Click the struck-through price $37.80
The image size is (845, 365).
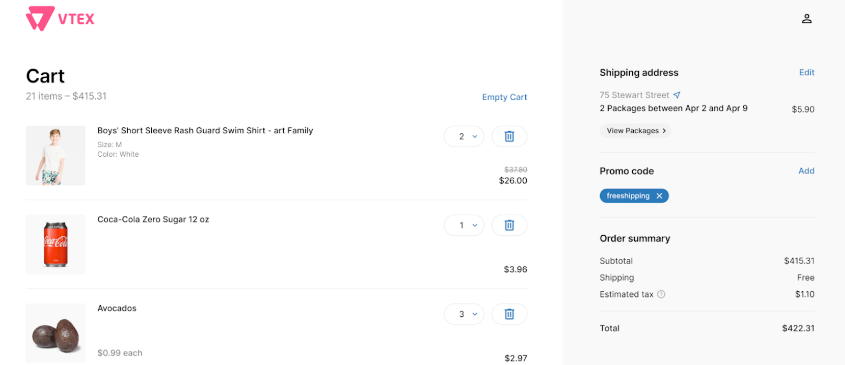516,169
